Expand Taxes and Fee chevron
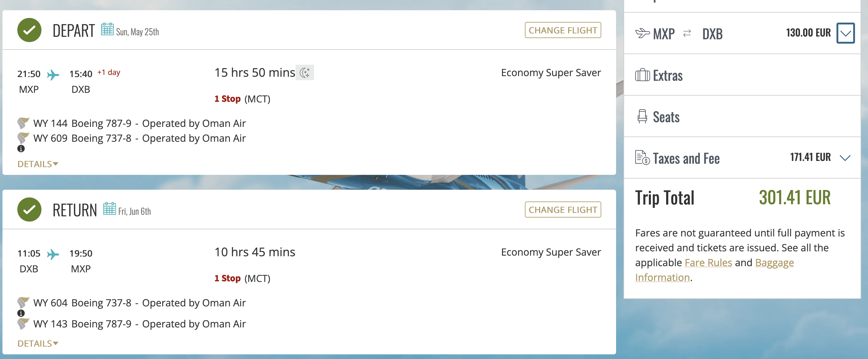This screenshot has height=359, width=868. (x=845, y=158)
